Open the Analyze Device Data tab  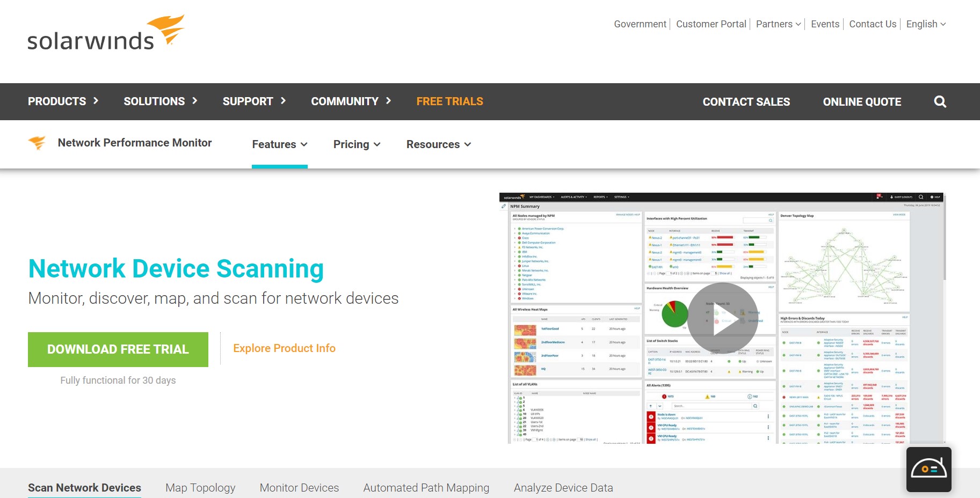pyautogui.click(x=563, y=488)
